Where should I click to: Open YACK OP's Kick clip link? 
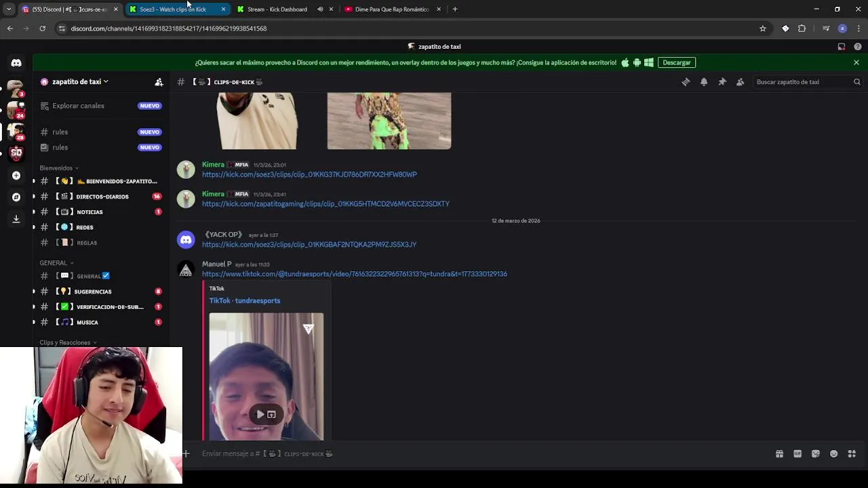tap(309, 245)
